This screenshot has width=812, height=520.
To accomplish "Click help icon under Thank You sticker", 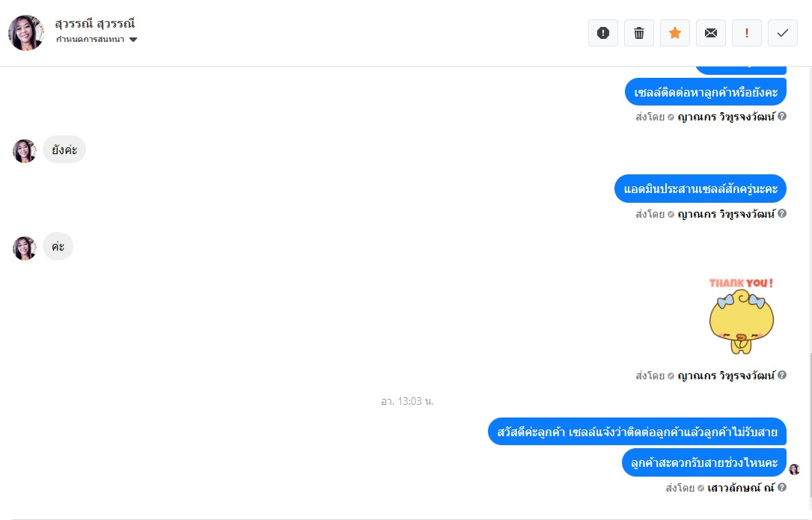I will tap(782, 374).
